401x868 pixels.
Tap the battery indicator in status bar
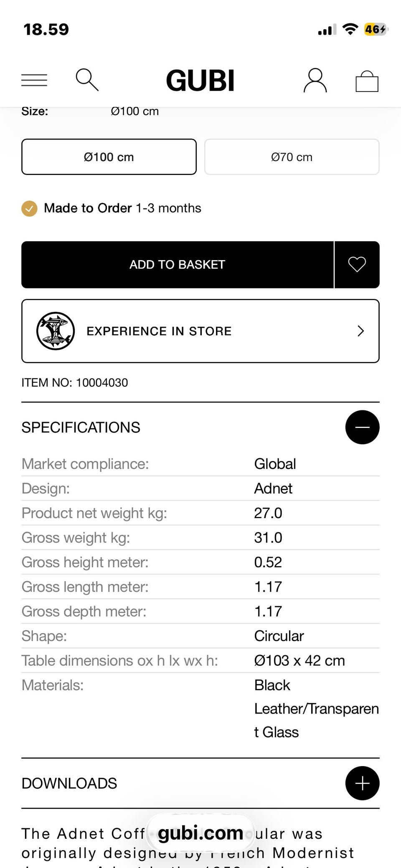coord(375,29)
